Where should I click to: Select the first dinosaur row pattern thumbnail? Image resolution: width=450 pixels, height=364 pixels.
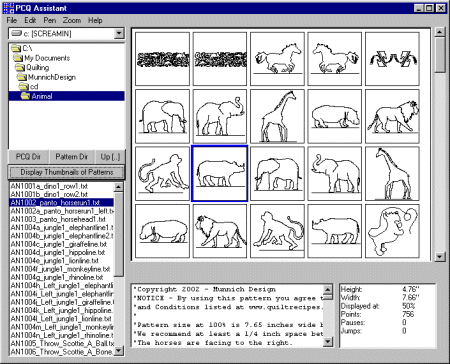point(162,59)
